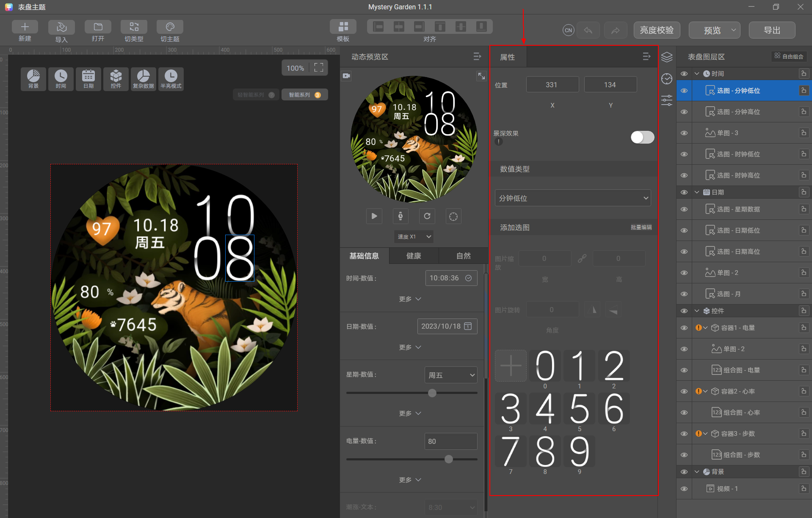Hide the 单图-3 layer

(684, 133)
